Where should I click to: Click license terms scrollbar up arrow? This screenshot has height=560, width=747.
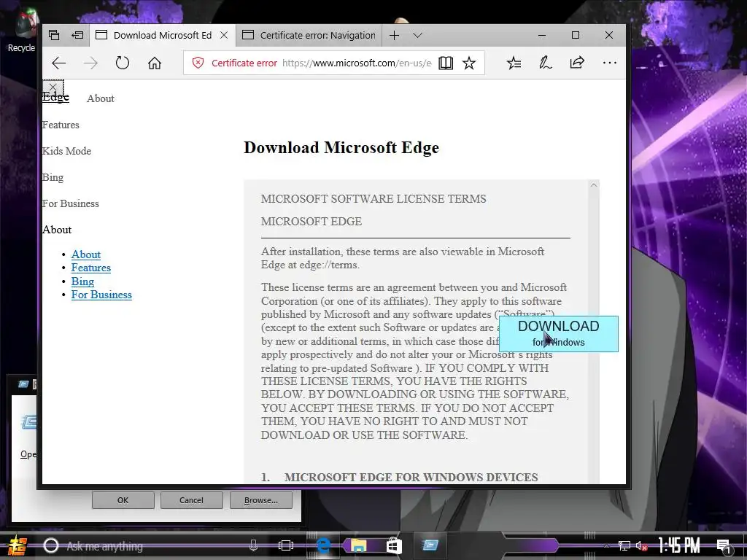[594, 185]
